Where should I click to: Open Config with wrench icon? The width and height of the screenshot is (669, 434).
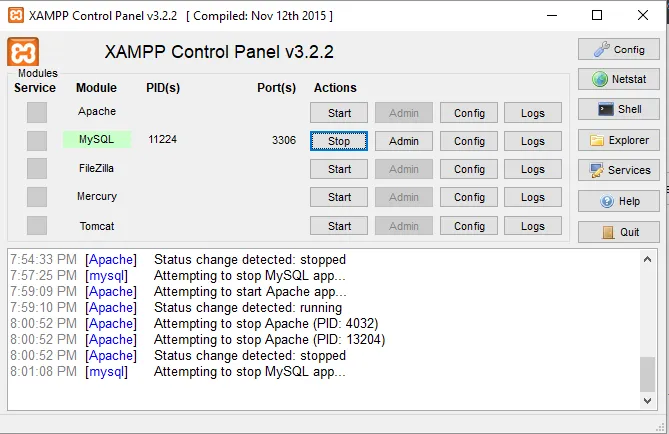[x=619, y=50]
